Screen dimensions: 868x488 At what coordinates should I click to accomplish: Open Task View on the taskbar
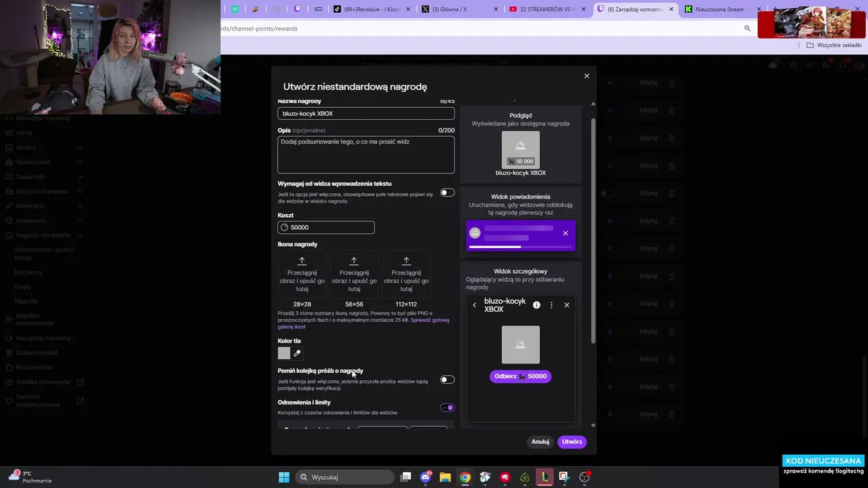(x=406, y=477)
